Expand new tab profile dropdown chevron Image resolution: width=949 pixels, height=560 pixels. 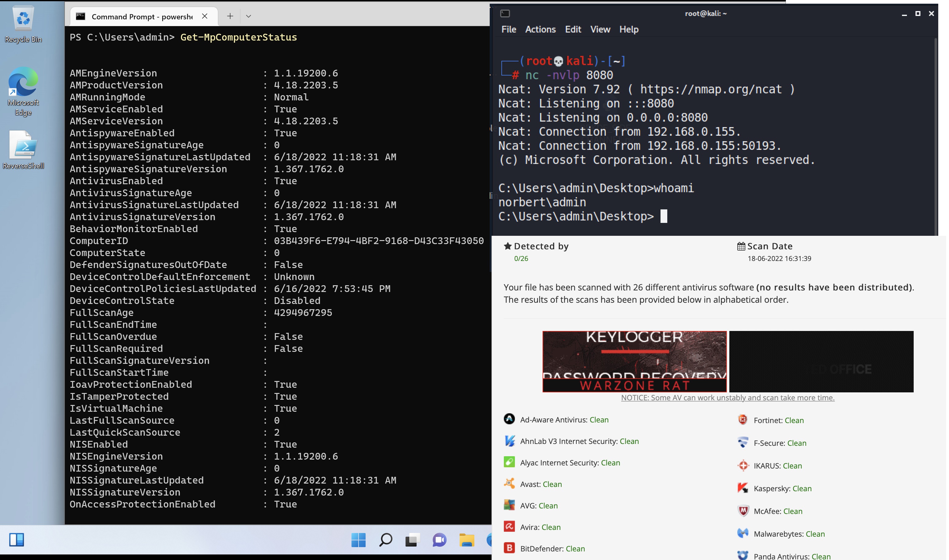click(x=248, y=16)
